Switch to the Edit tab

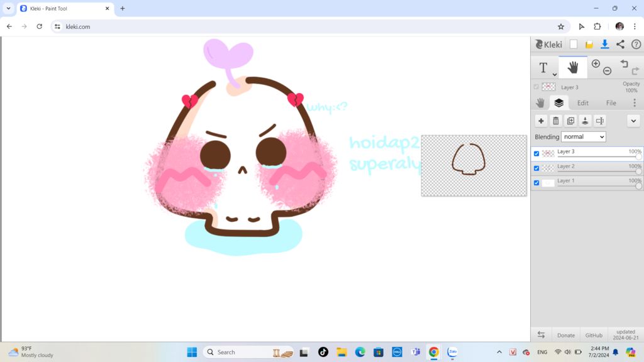pos(583,103)
